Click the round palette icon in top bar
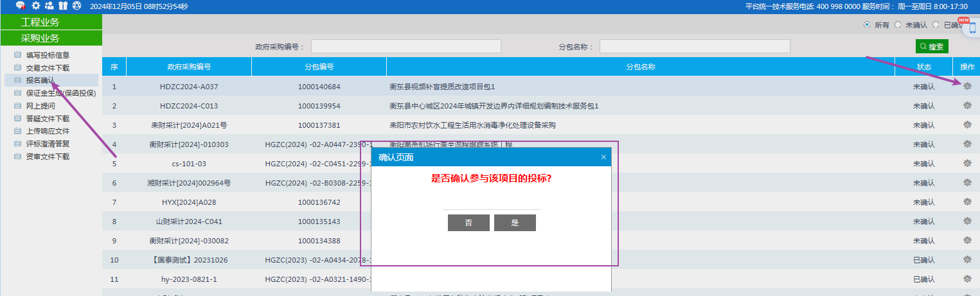 pyautogui.click(x=77, y=6)
